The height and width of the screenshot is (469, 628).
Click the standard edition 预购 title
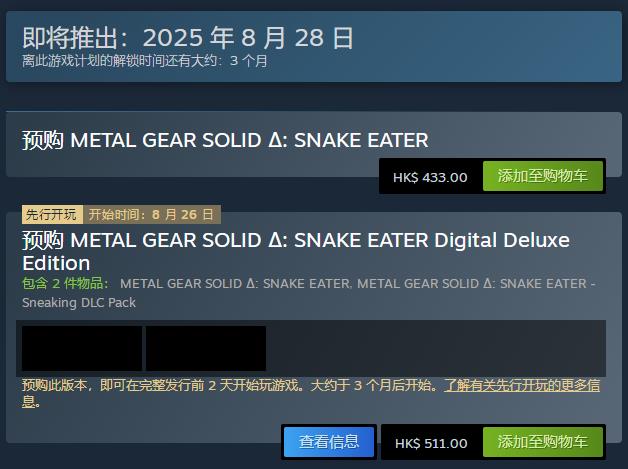tap(225, 140)
